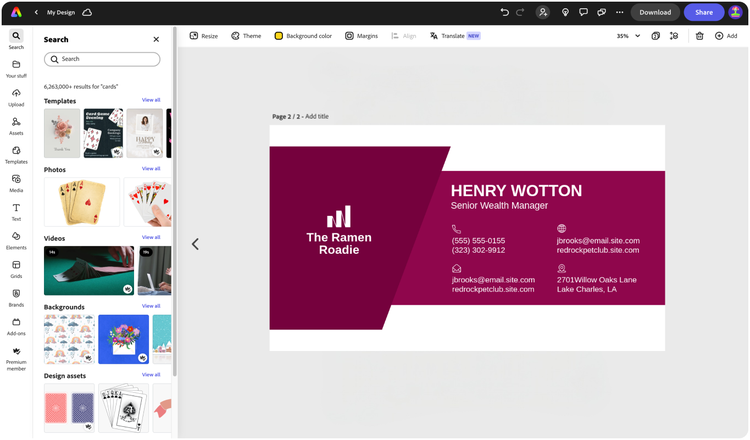
Task: Open the Assets panel
Action: pyautogui.click(x=16, y=126)
